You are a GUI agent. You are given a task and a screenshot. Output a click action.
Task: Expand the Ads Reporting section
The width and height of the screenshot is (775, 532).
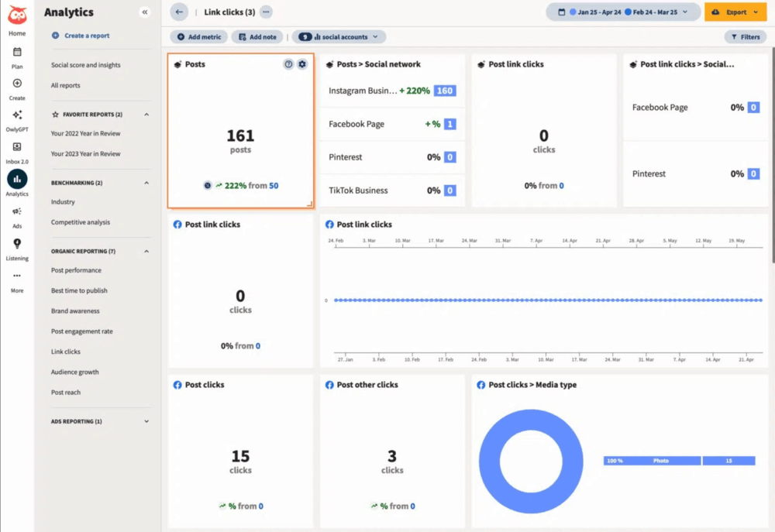coord(146,421)
